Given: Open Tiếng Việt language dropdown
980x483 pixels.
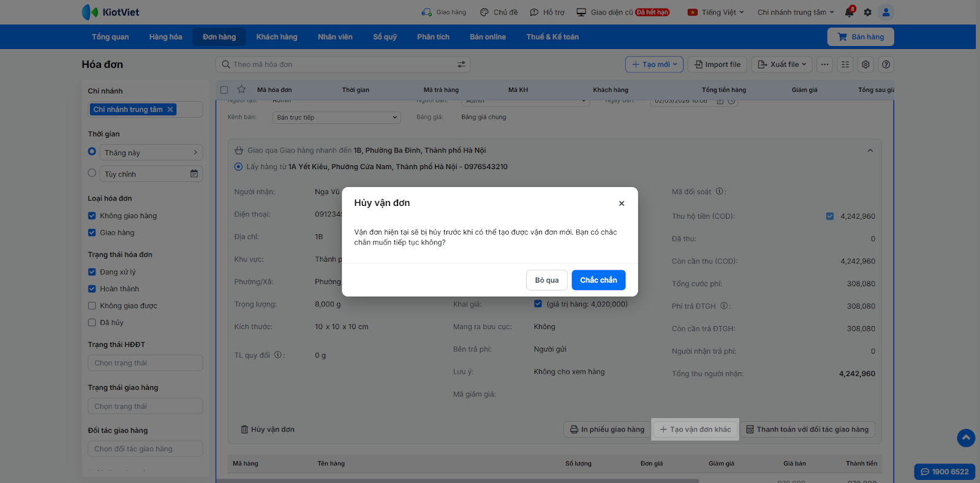Looking at the screenshot, I should point(716,12).
